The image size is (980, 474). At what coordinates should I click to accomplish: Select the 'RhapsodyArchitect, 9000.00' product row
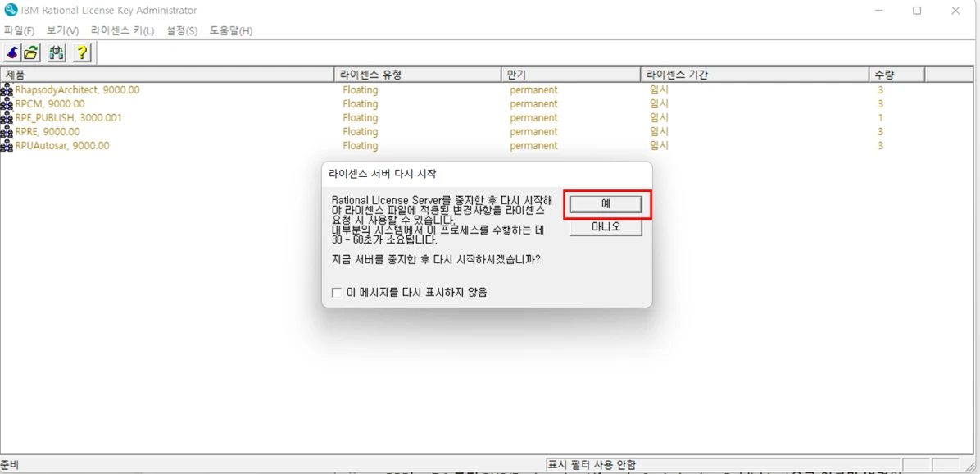[78, 90]
